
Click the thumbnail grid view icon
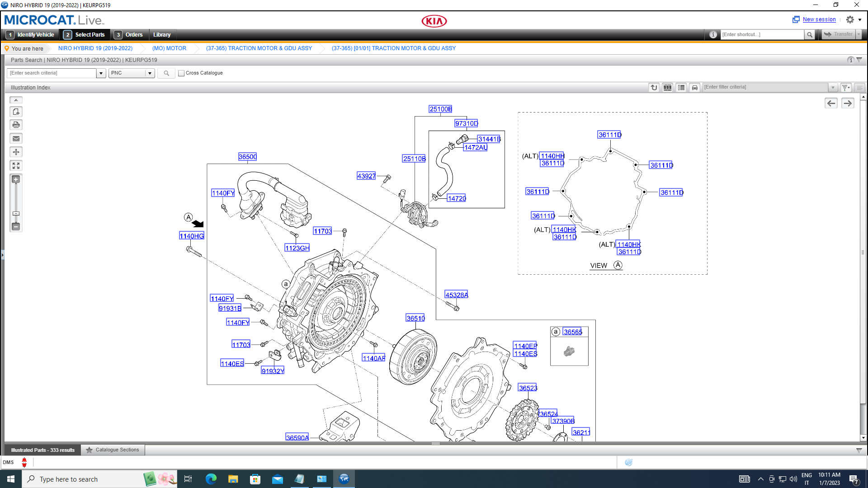[x=667, y=87]
